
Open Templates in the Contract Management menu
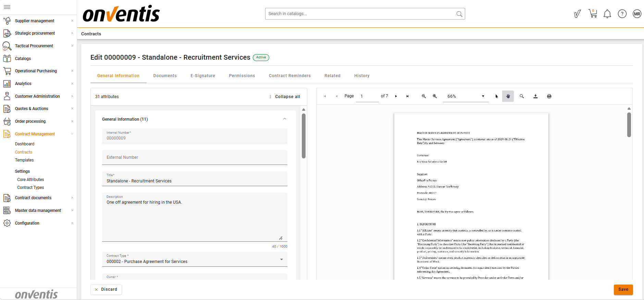(x=24, y=160)
